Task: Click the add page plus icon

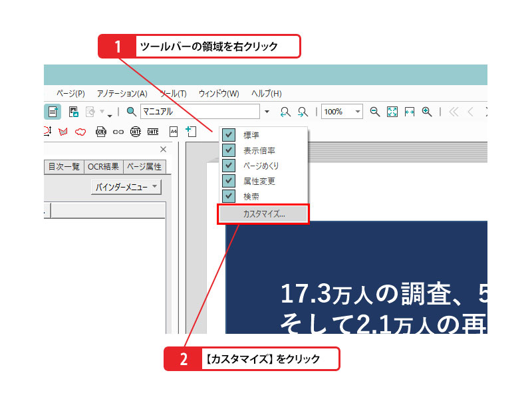Action: point(191,131)
